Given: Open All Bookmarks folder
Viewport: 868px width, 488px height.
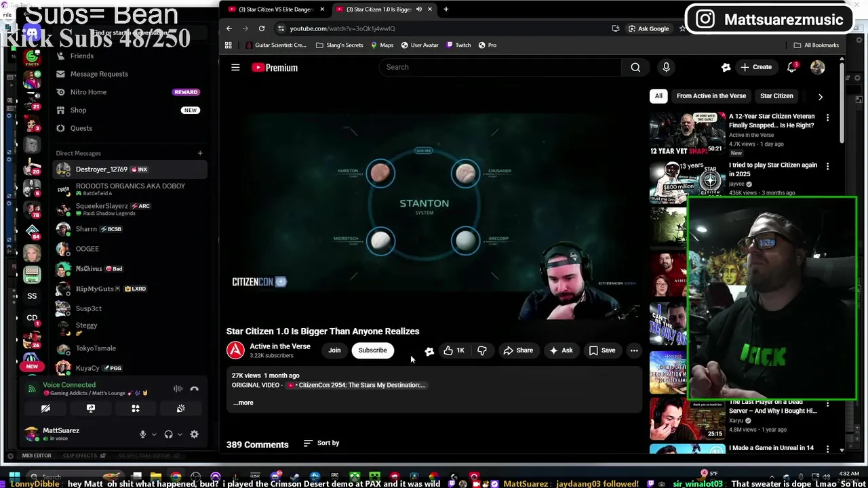Looking at the screenshot, I should (x=816, y=45).
